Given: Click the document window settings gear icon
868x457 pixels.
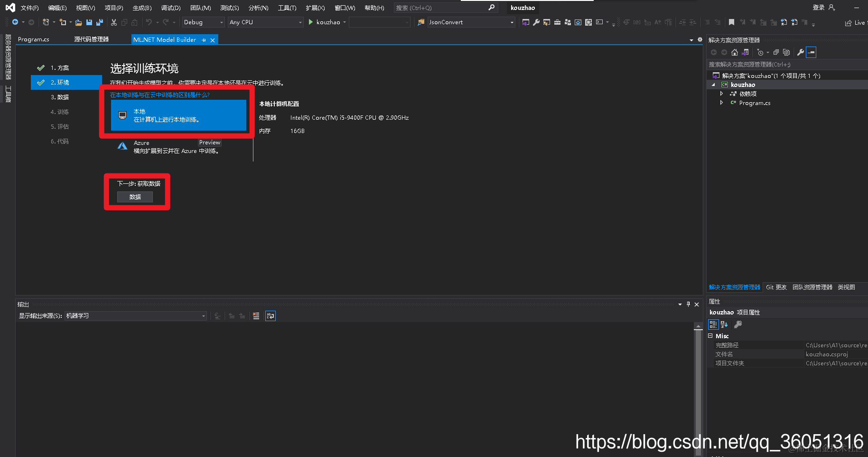Looking at the screenshot, I should click(x=700, y=40).
